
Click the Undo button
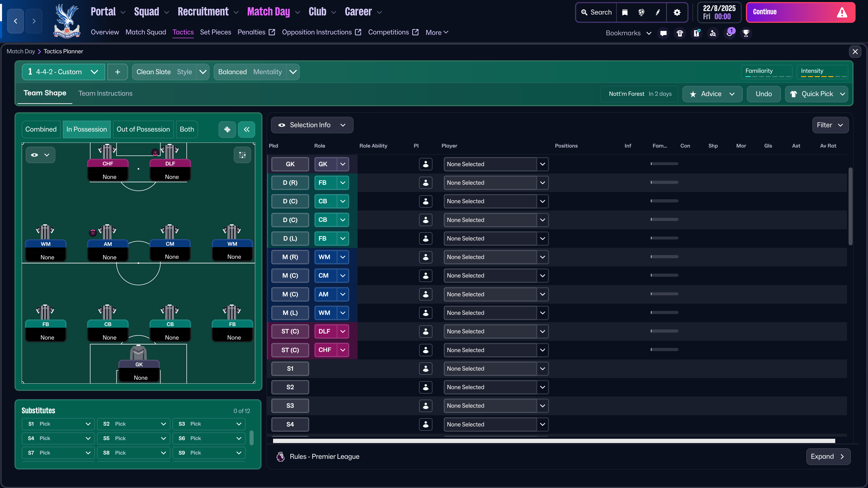coord(763,94)
